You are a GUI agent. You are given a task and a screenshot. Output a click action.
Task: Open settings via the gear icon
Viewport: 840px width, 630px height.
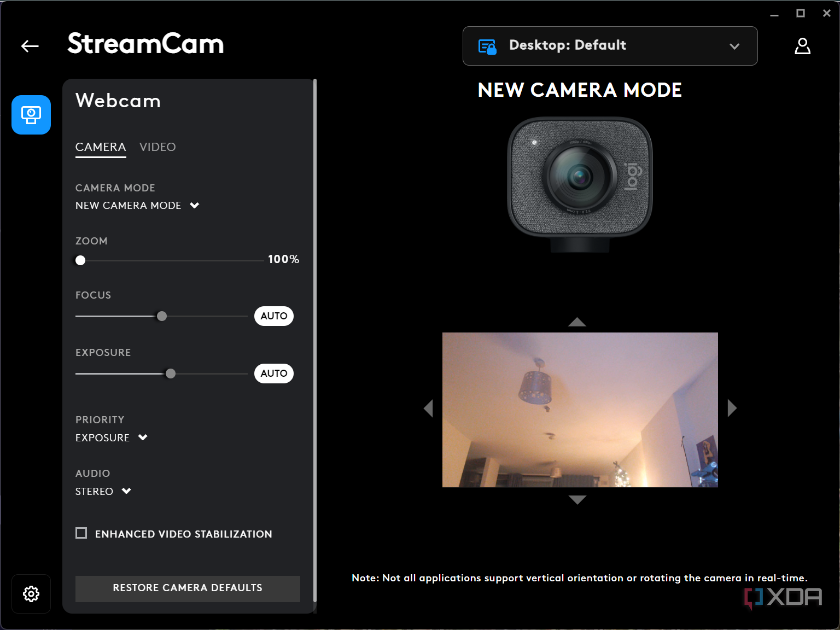pyautogui.click(x=31, y=594)
